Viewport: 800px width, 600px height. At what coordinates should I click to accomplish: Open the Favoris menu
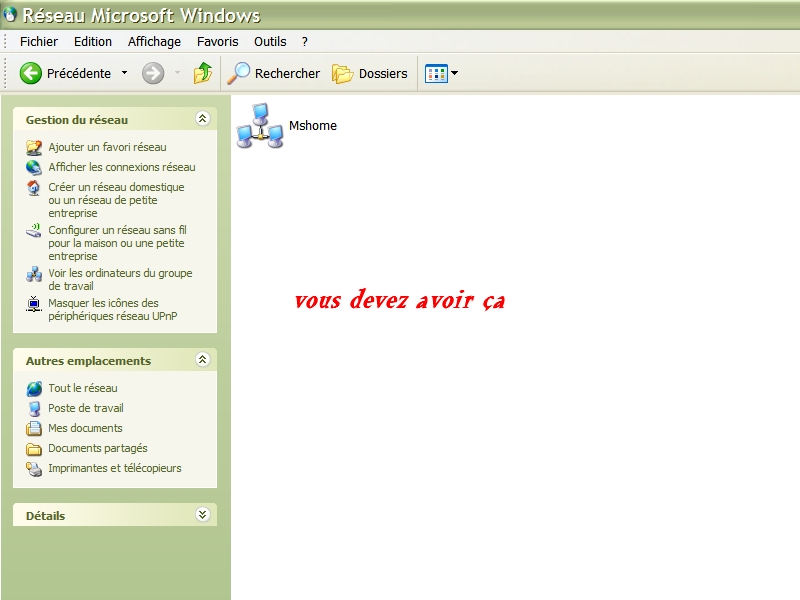click(x=217, y=42)
